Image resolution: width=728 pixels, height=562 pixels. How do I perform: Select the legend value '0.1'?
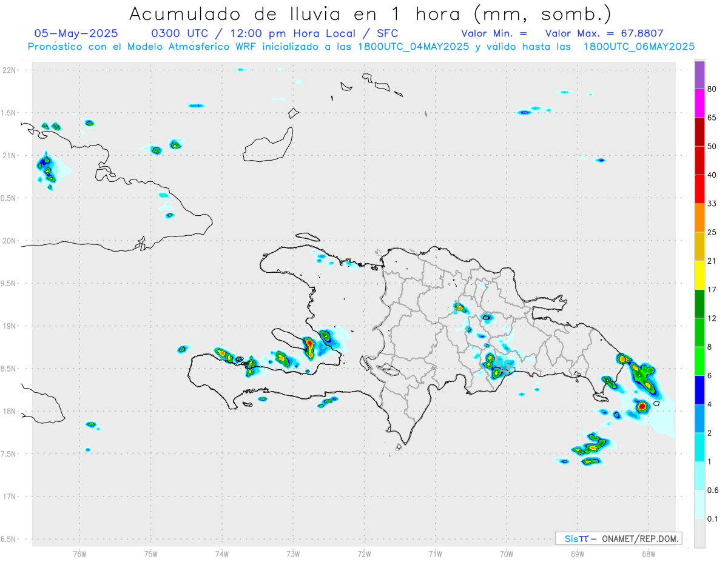click(x=713, y=519)
